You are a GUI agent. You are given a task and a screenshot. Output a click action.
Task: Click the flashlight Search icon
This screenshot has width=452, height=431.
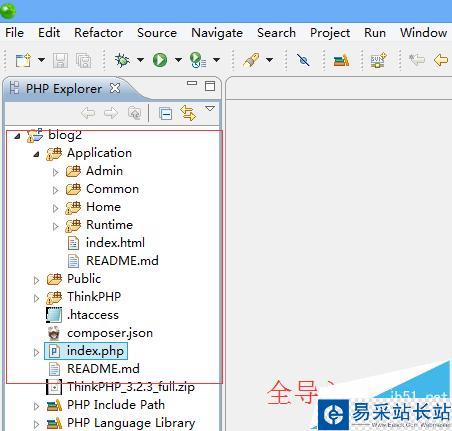coord(251,60)
